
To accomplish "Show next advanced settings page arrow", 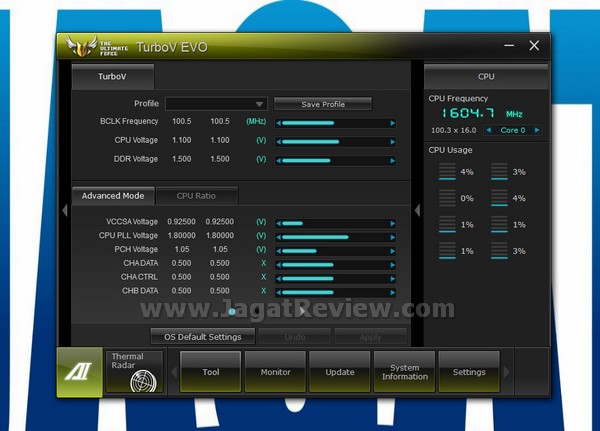I will (302, 311).
